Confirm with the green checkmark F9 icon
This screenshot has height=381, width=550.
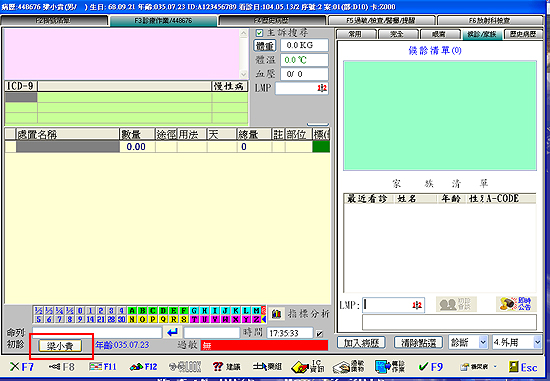click(x=431, y=367)
